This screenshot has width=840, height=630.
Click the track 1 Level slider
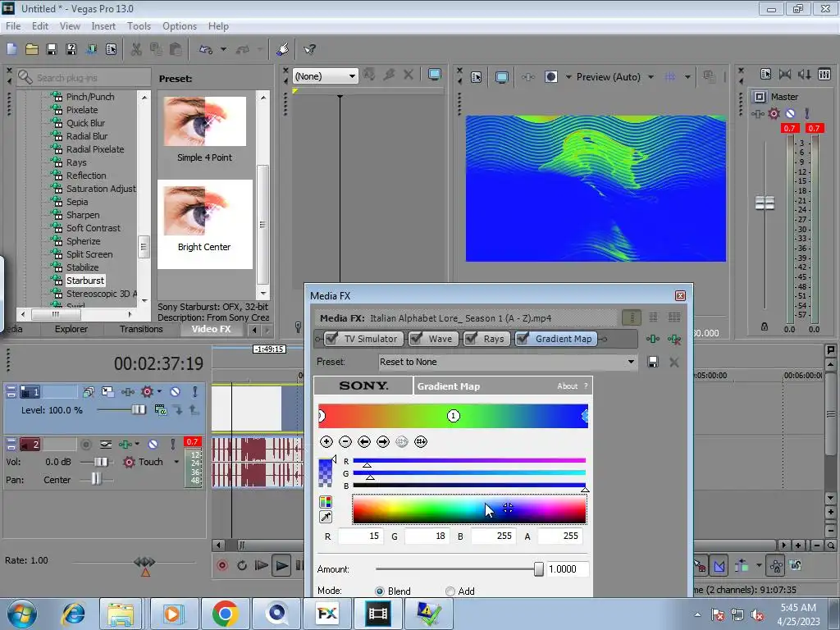tap(138, 410)
